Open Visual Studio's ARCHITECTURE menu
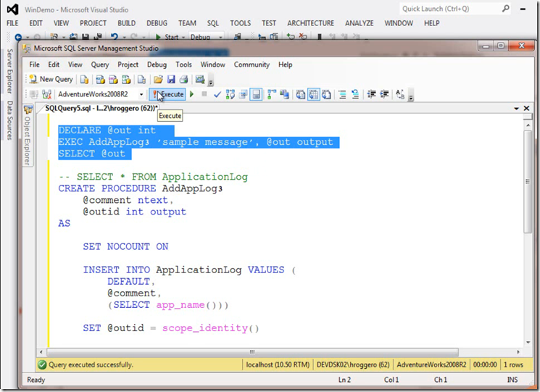Screen dimensions: 540x392 [x=311, y=23]
